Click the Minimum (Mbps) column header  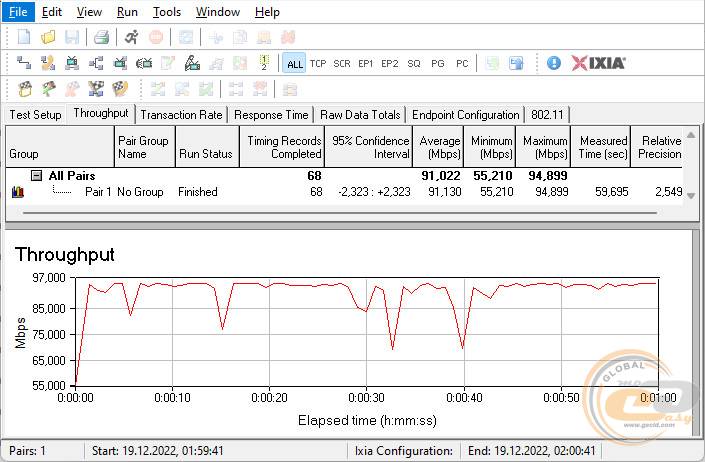[x=490, y=147]
